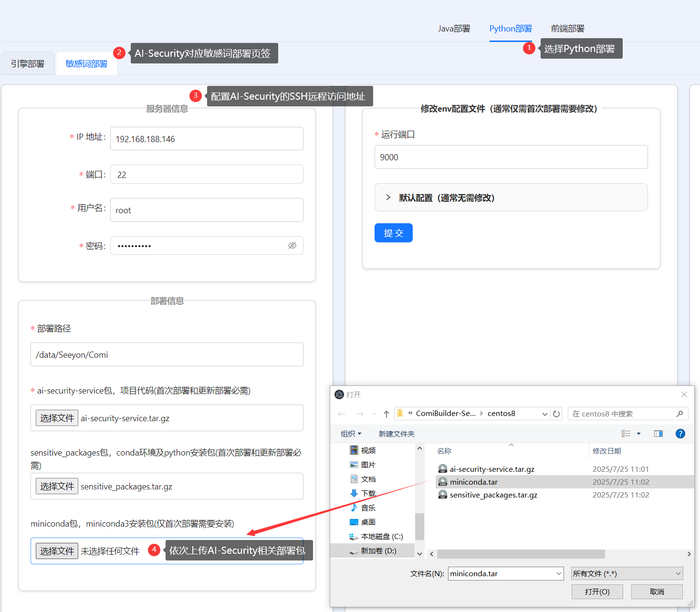Go to 桌面 in the navigation tree
Viewport: 700px width, 612px height.
tap(368, 522)
